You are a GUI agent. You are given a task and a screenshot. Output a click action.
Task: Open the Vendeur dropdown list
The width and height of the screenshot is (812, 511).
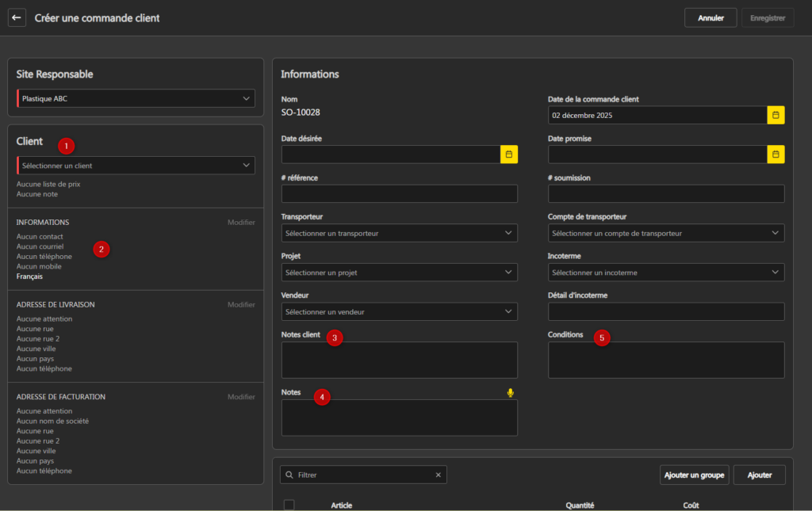[x=399, y=311]
